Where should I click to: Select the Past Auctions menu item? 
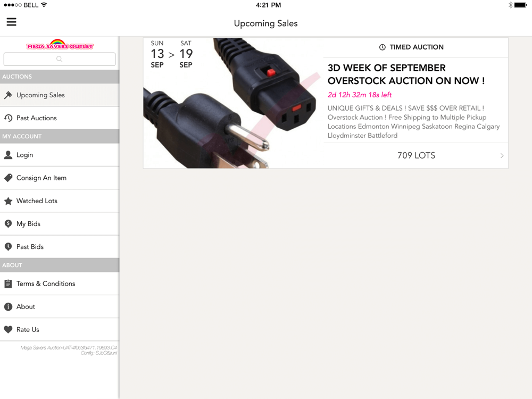coord(60,118)
